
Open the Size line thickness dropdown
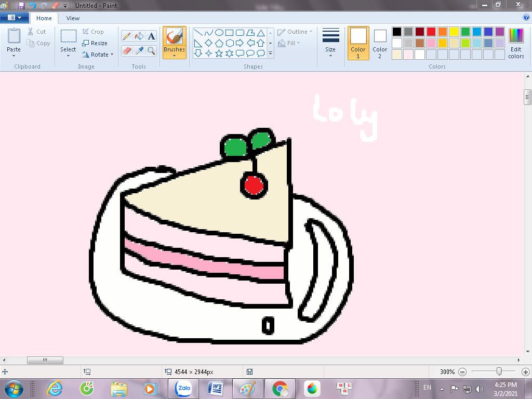pyautogui.click(x=330, y=43)
